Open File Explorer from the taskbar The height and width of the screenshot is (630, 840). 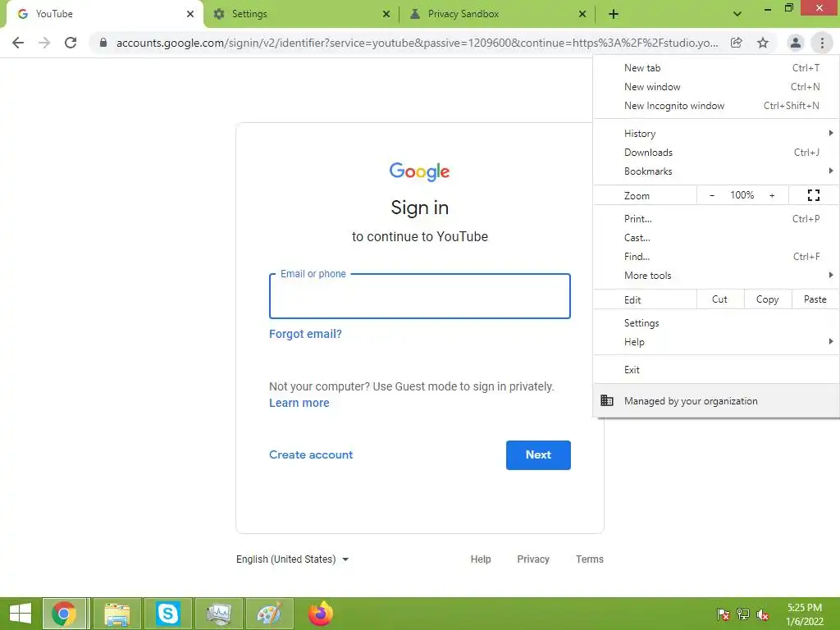point(117,614)
